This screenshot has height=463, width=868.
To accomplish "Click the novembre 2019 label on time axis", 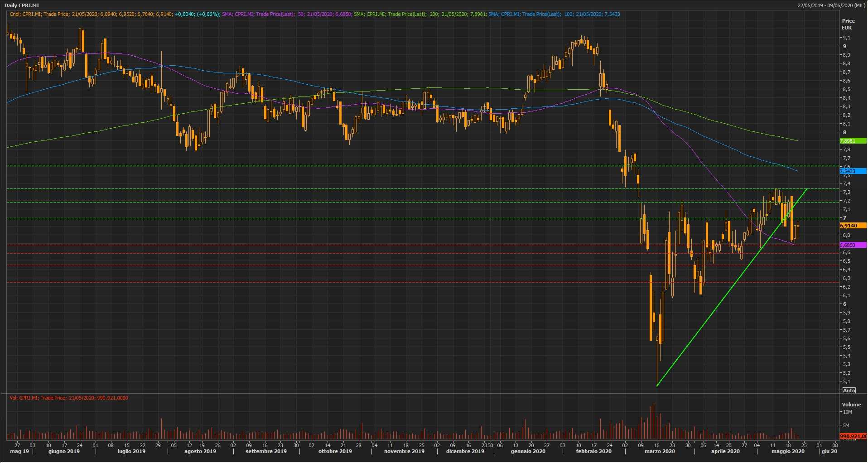I will (x=404, y=451).
